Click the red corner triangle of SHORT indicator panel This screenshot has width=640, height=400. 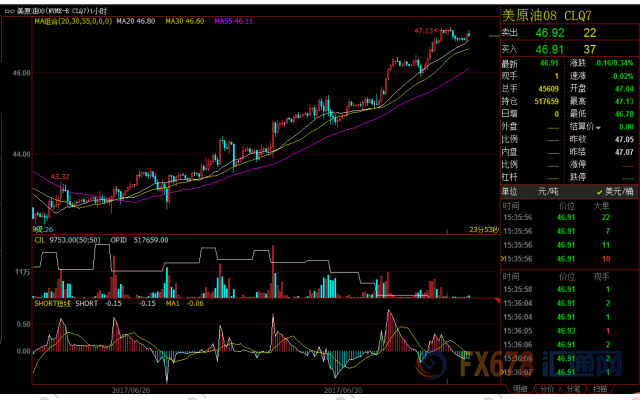[497, 301]
